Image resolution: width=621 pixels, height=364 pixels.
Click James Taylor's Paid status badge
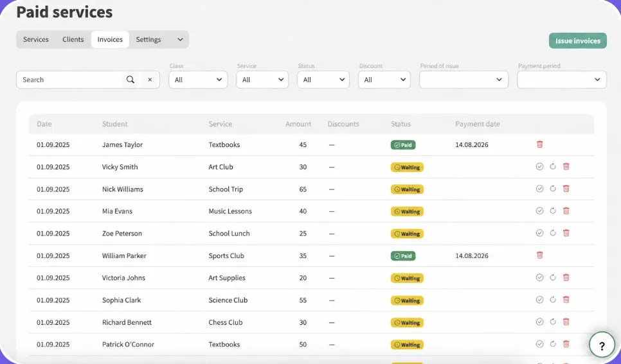pos(403,145)
